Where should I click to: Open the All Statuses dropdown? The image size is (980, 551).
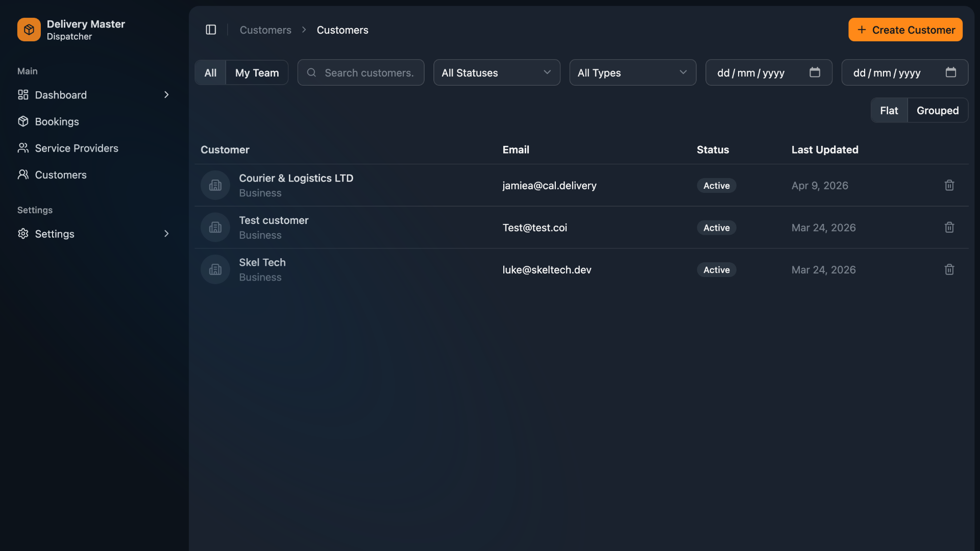(496, 72)
